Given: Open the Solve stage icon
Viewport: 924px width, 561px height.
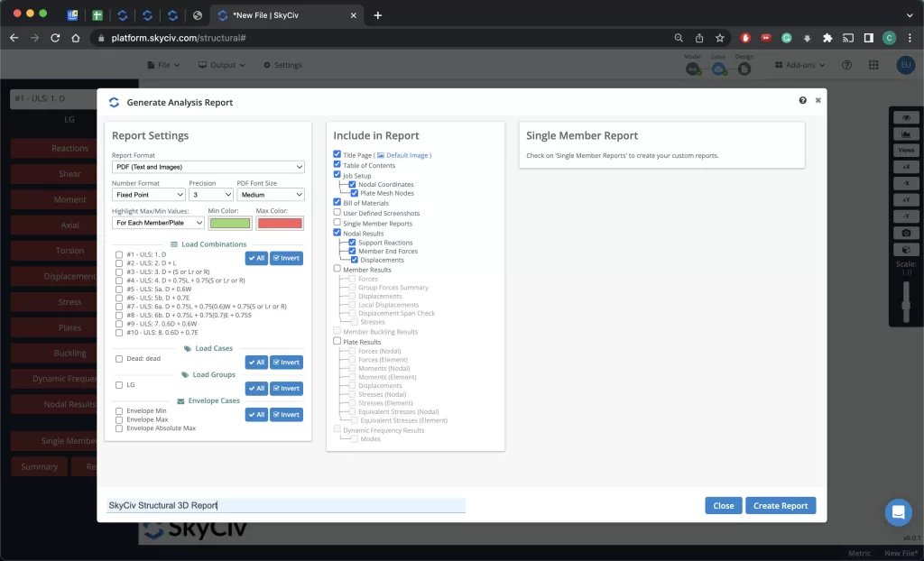Looking at the screenshot, I should pyautogui.click(x=718, y=69).
